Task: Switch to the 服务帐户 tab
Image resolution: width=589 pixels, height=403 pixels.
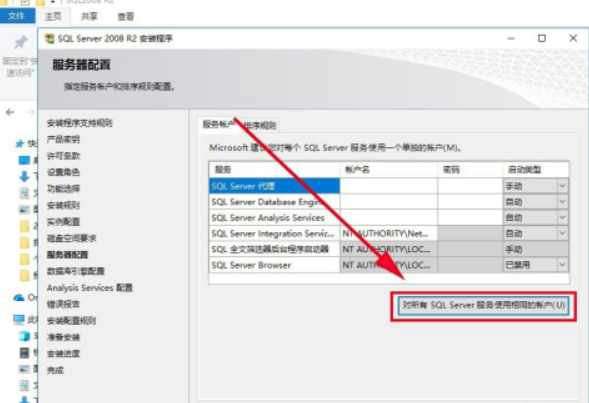Action: pos(219,124)
